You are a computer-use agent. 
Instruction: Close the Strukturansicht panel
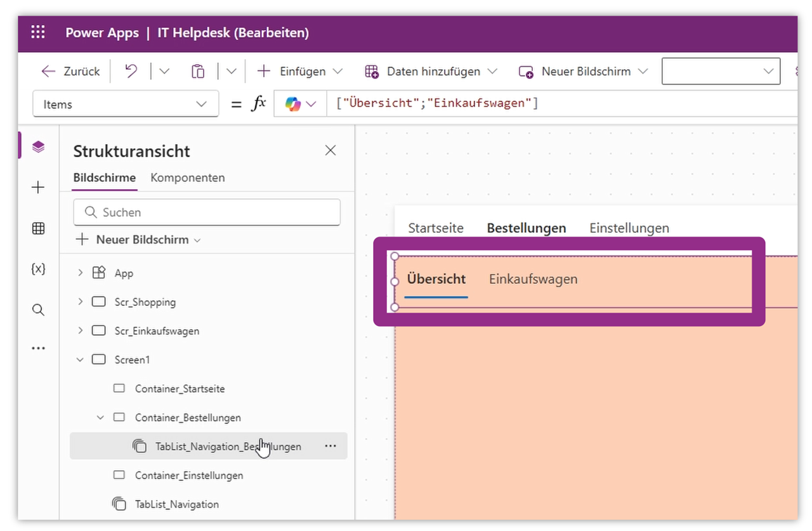pos(330,150)
